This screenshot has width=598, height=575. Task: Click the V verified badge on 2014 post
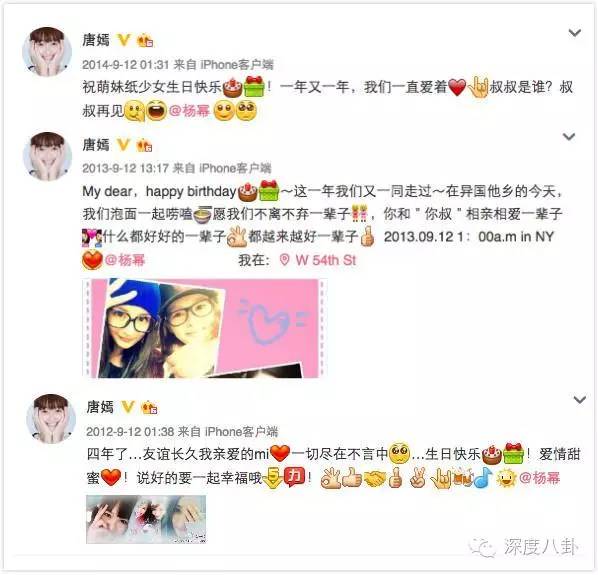point(124,40)
